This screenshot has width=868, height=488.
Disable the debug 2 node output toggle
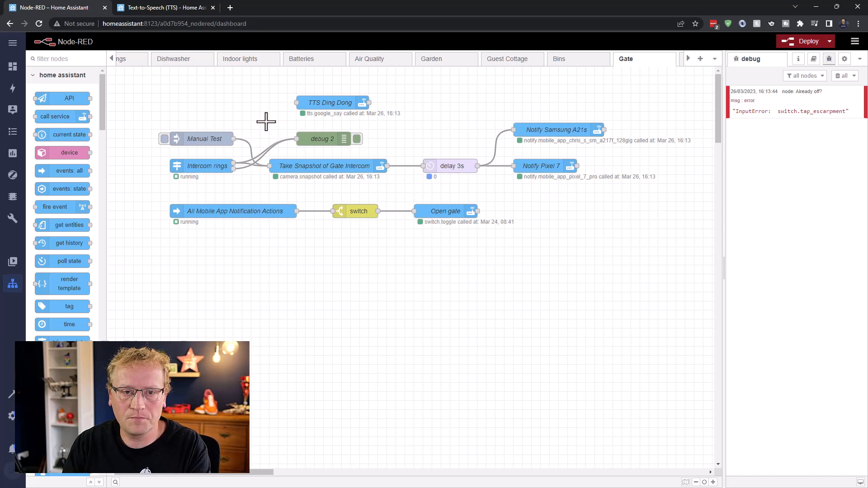(357, 139)
